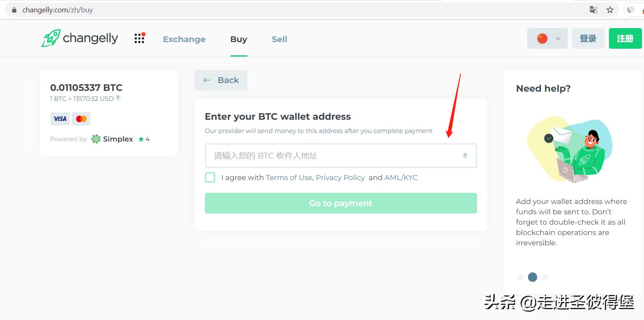Switch to the Sell tab
The width and height of the screenshot is (644, 320).
point(279,39)
